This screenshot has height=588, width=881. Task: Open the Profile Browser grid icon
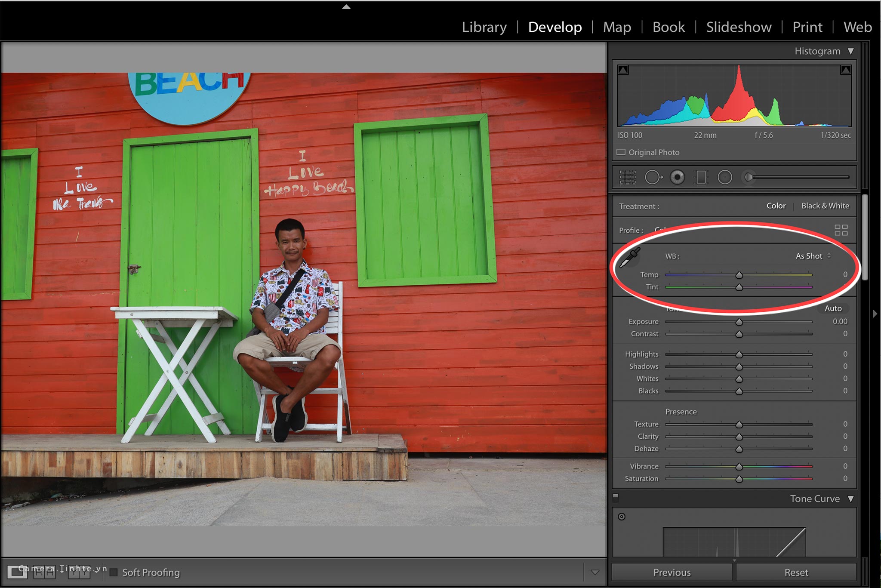[841, 230]
